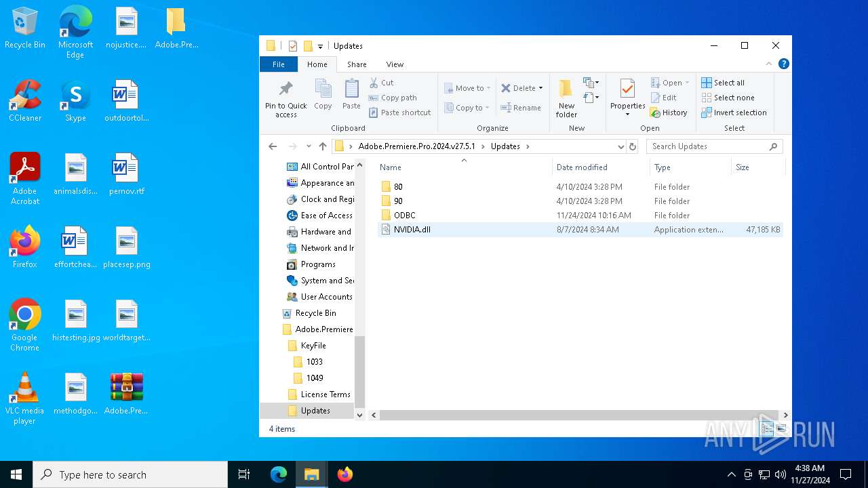Viewport: 868px width, 488px height.
Task: Open the notification center icon
Action: pos(846,474)
